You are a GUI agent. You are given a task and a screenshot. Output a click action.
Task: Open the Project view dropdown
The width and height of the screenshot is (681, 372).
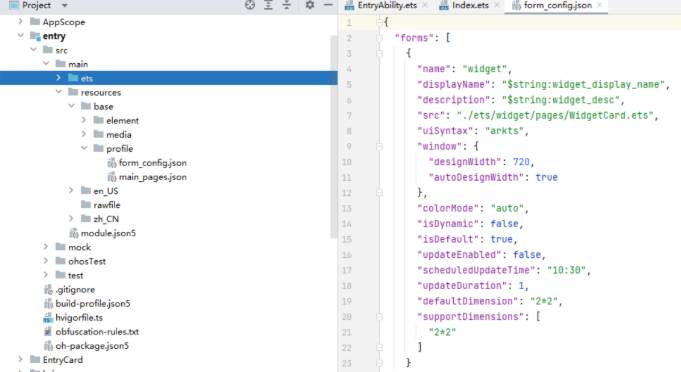click(x=65, y=6)
